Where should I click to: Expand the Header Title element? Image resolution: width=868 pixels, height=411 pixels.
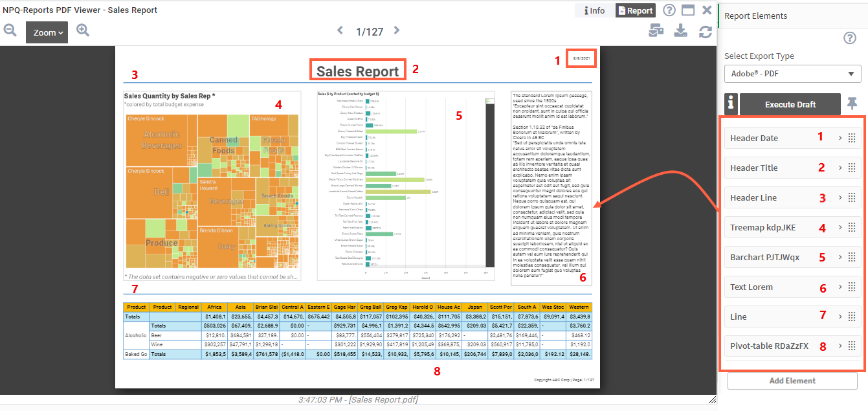[x=840, y=168]
